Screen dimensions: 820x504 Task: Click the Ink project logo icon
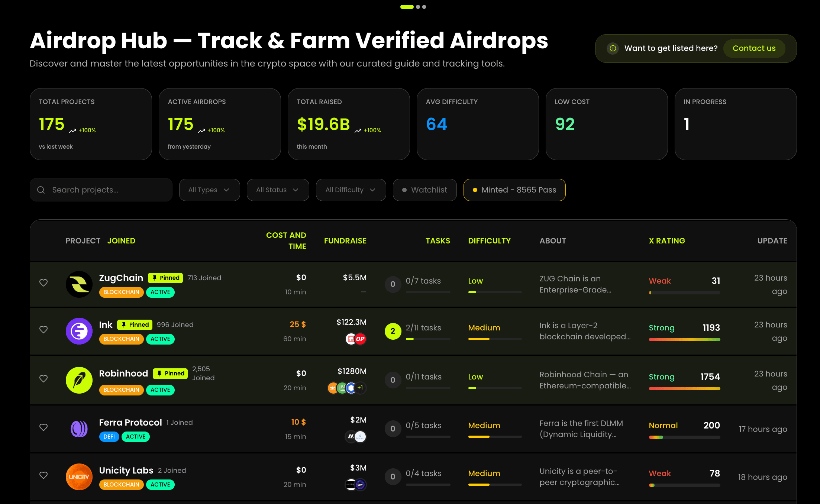pos(79,331)
